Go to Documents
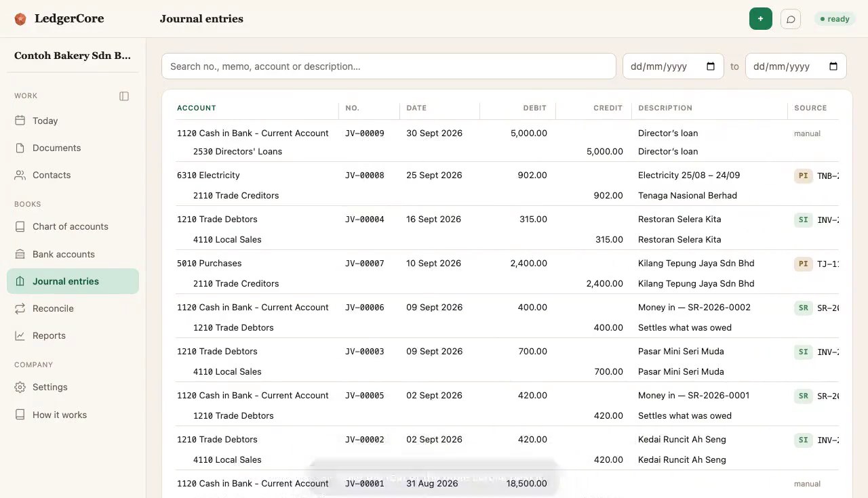 point(73,148)
